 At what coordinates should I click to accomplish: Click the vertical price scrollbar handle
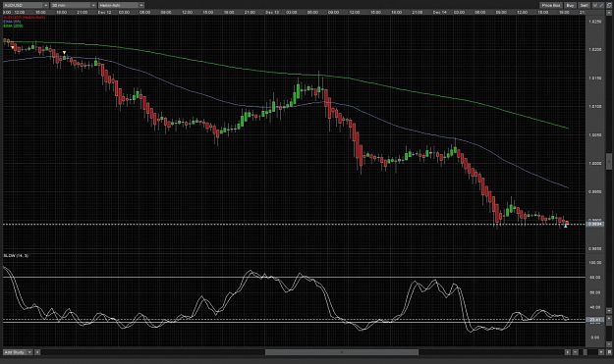(609, 162)
